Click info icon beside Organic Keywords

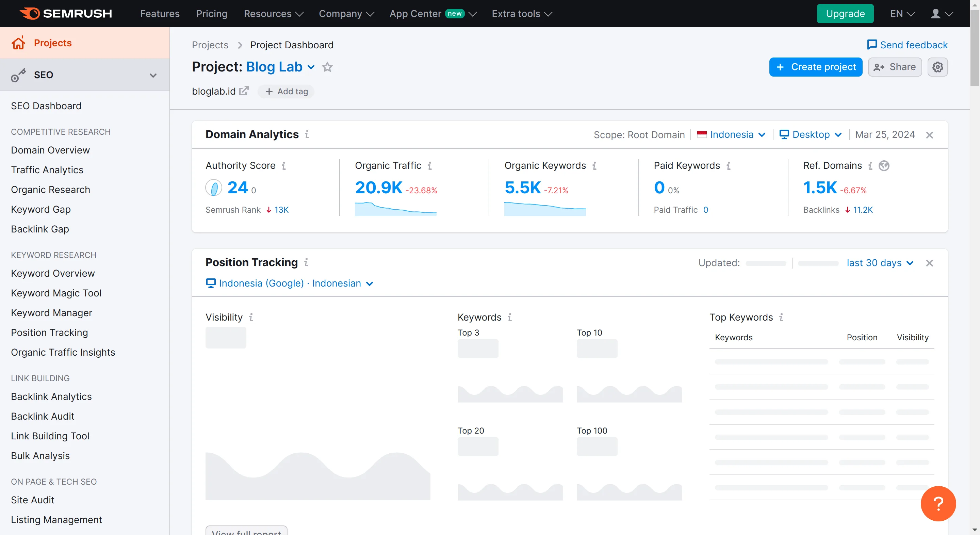coord(594,165)
